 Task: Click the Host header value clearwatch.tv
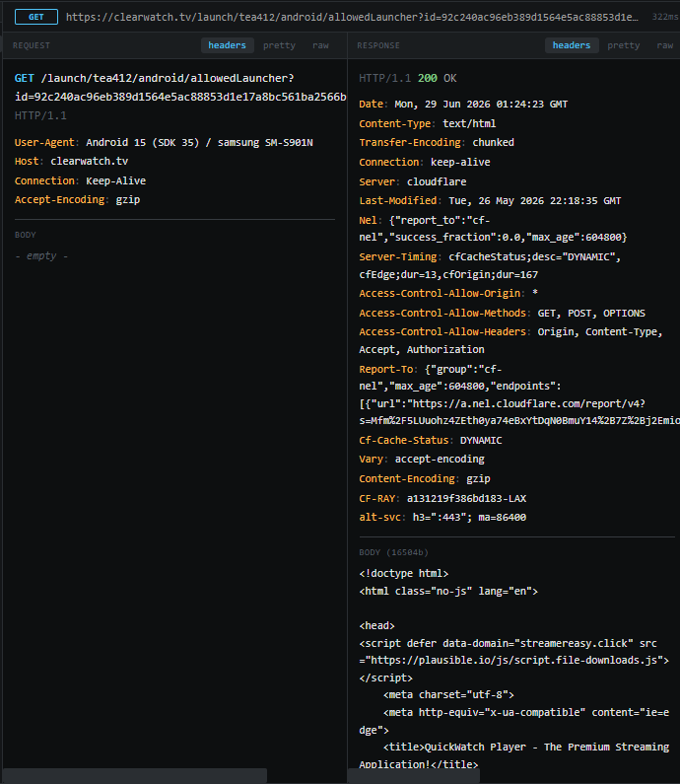90,161
